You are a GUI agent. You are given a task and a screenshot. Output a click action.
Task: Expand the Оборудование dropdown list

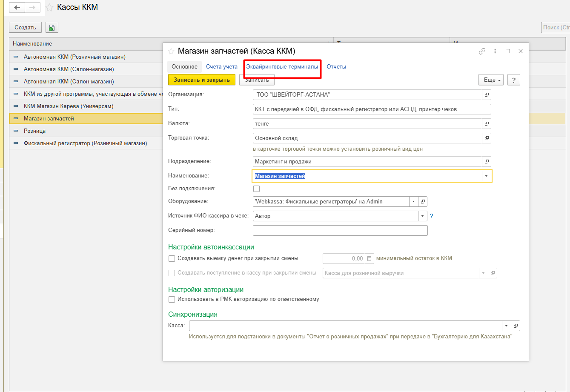pos(413,202)
